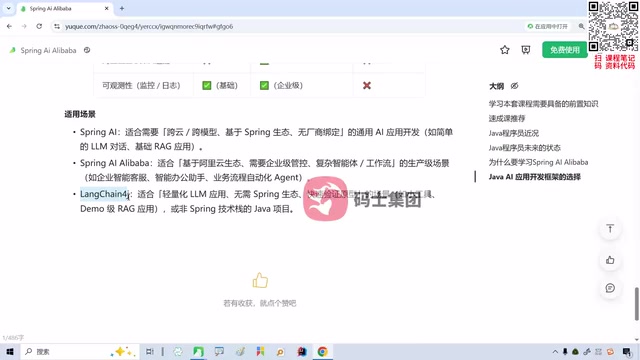Viewport: 640px width, 360px height.
Task: Open the colorful bookmark app icon on taskbar
Action: pos(260,351)
